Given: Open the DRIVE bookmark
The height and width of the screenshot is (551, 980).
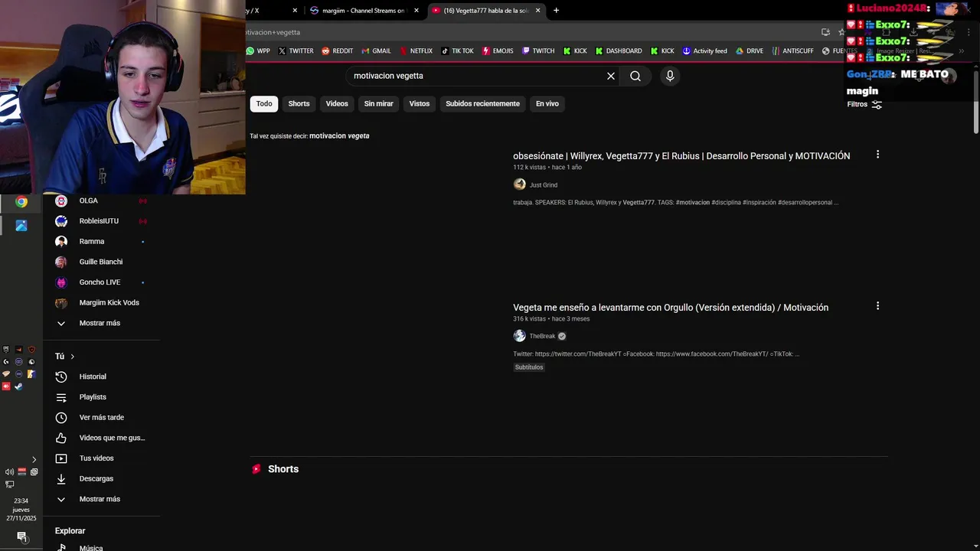Looking at the screenshot, I should (750, 51).
